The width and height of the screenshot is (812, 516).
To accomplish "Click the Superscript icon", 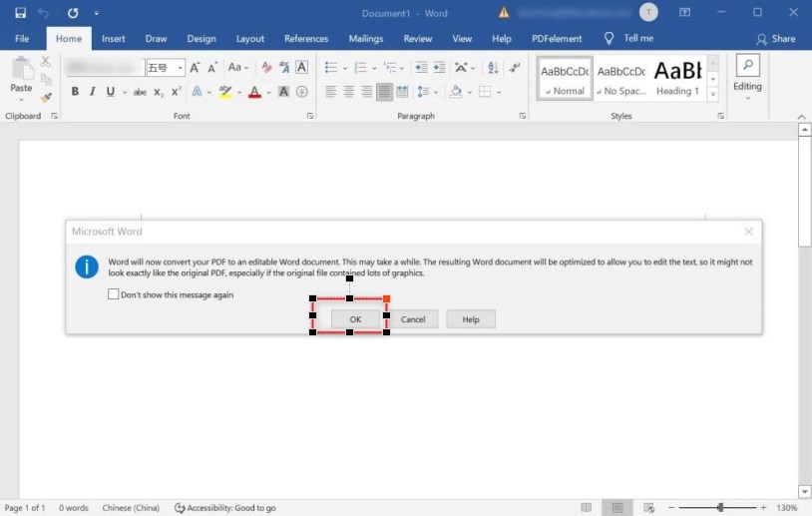I will [x=177, y=92].
